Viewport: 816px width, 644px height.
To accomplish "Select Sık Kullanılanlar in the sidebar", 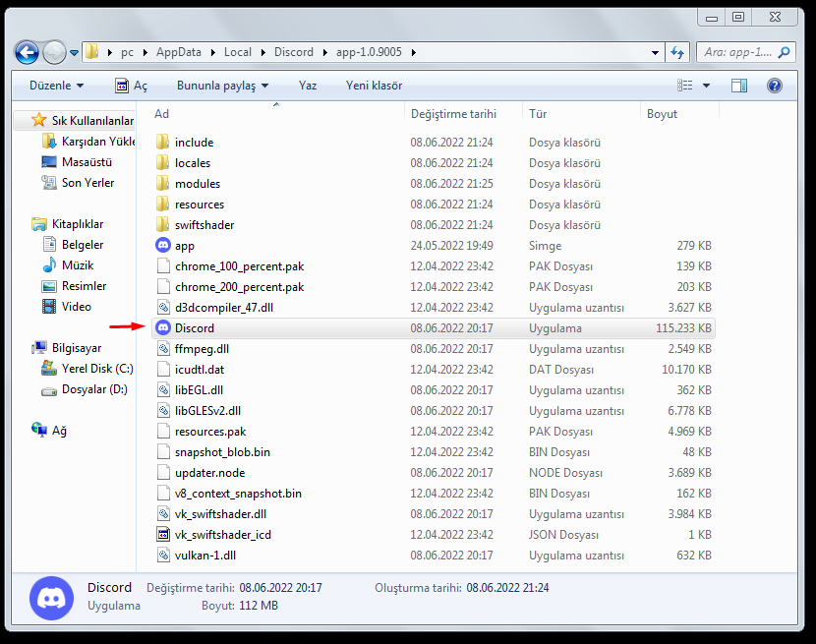I will click(83, 120).
